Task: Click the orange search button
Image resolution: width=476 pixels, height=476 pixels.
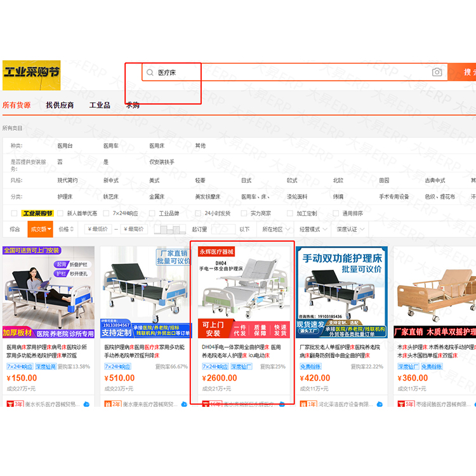Action: click(462, 72)
